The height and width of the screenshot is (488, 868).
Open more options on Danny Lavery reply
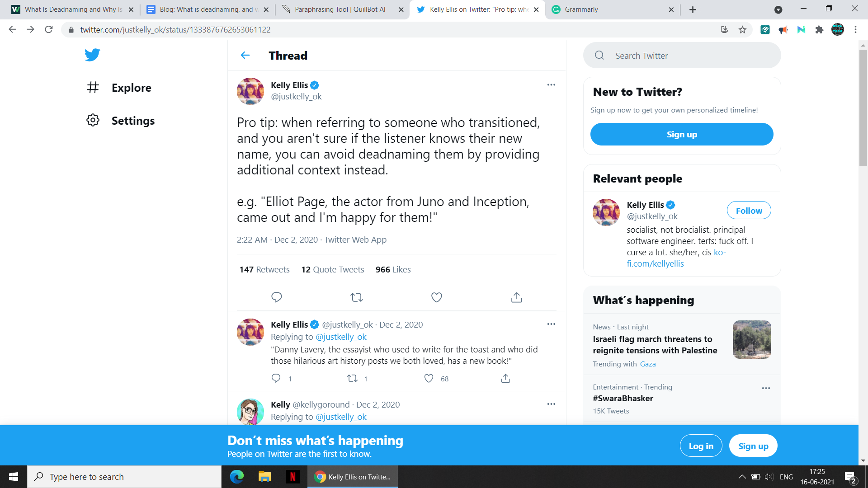tap(551, 324)
